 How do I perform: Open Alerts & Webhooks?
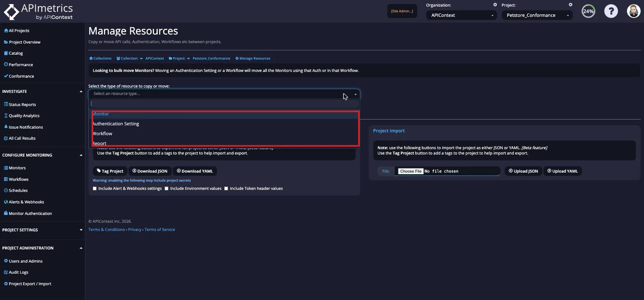(24, 202)
